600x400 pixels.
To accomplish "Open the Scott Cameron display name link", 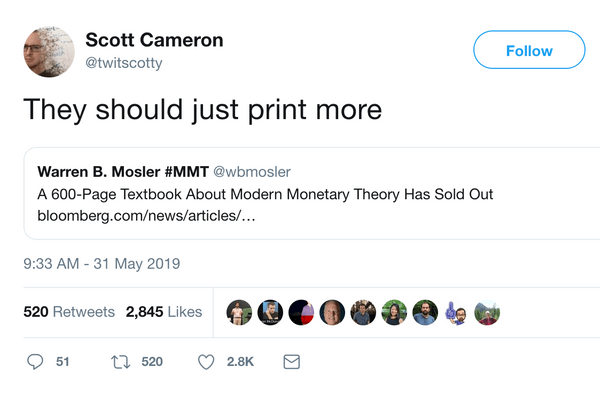I will [154, 40].
